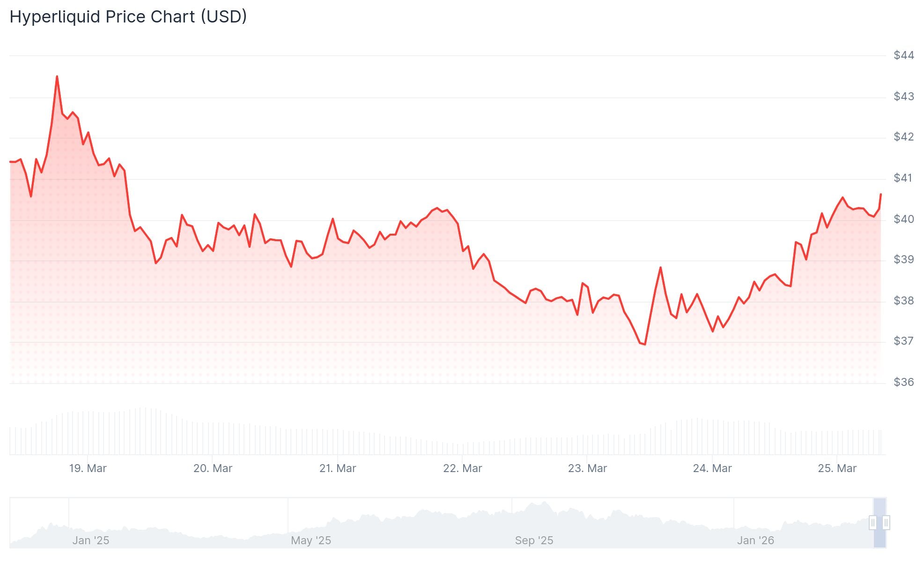The width and height of the screenshot is (924, 562).
Task: Click the Jan '26 navigator label
Action: coord(755,540)
